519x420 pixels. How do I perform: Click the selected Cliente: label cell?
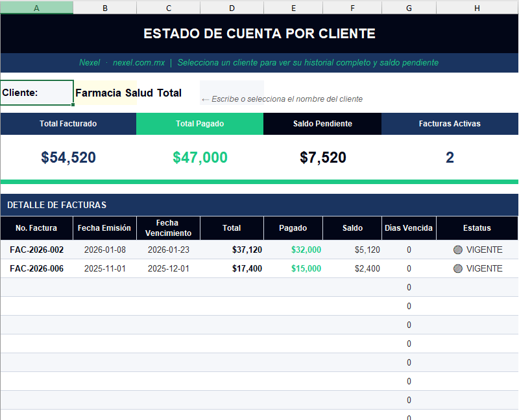pyautogui.click(x=36, y=93)
